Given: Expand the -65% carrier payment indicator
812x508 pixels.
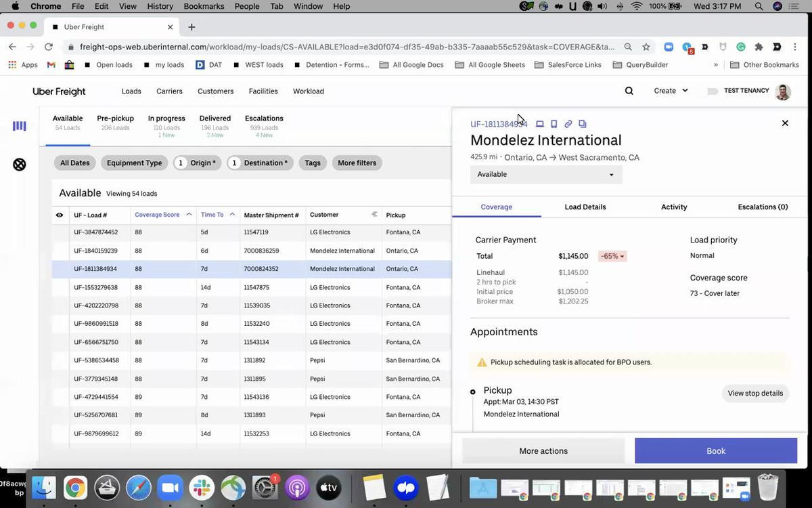Looking at the screenshot, I should (612, 256).
